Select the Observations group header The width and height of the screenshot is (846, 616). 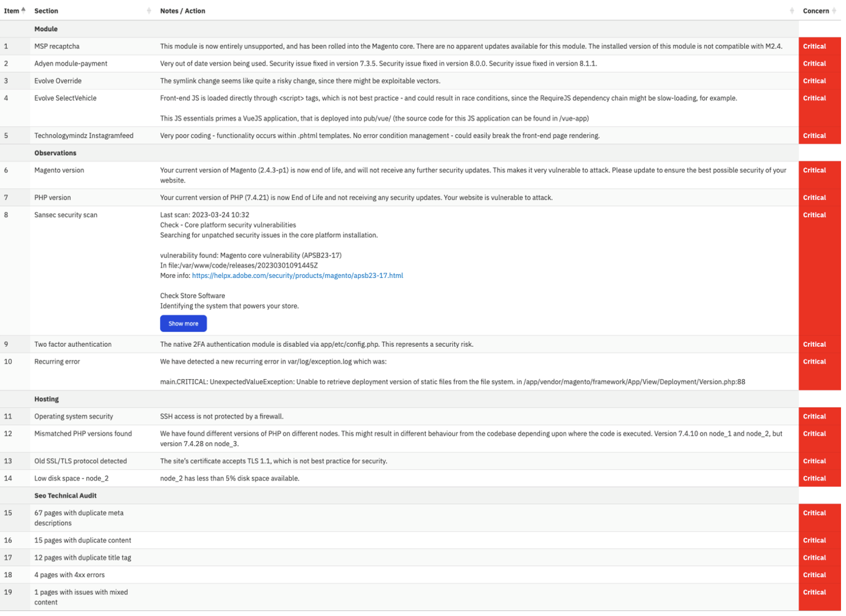click(x=56, y=153)
